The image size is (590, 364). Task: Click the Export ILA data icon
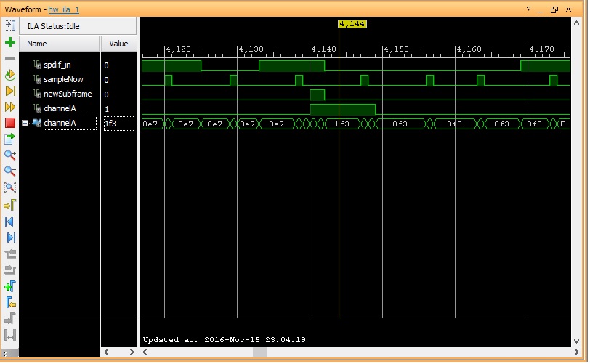10,139
